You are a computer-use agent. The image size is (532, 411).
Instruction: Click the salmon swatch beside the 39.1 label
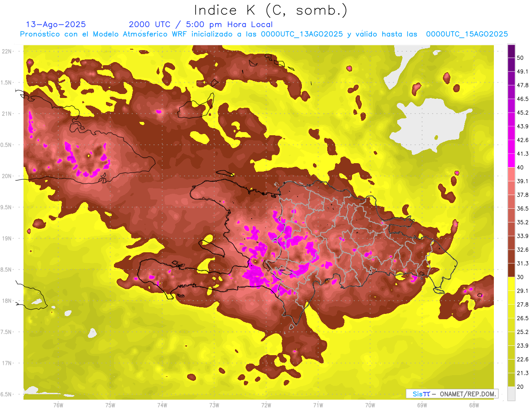click(x=511, y=174)
